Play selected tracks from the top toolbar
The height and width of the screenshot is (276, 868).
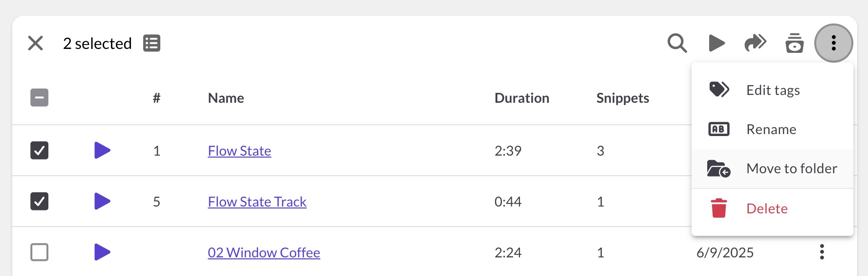click(x=716, y=43)
